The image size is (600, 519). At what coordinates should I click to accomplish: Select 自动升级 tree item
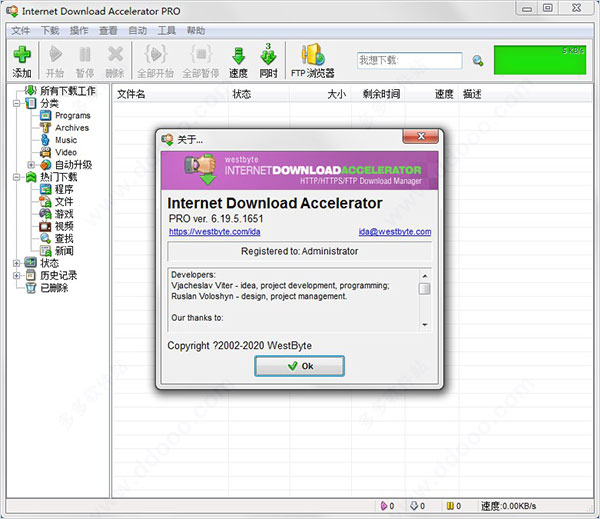tap(73, 165)
